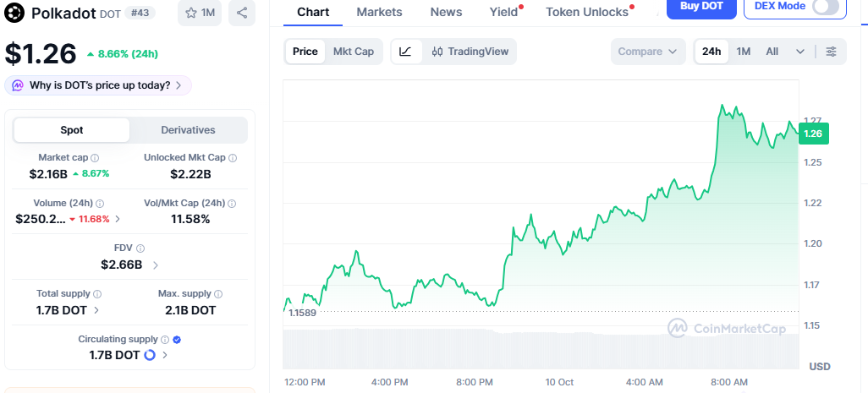
Task: Expand Circulating supply details arrow
Action: (x=165, y=356)
